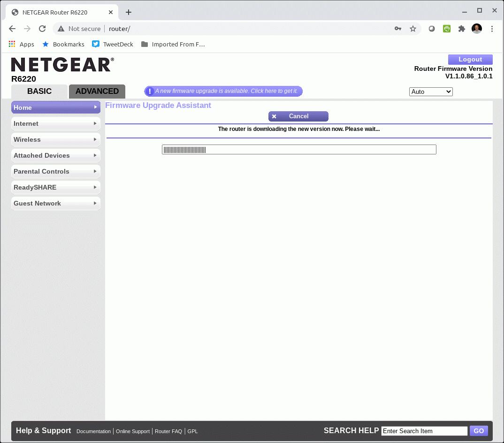
Task: Open the GPL link
Action: 192,431
